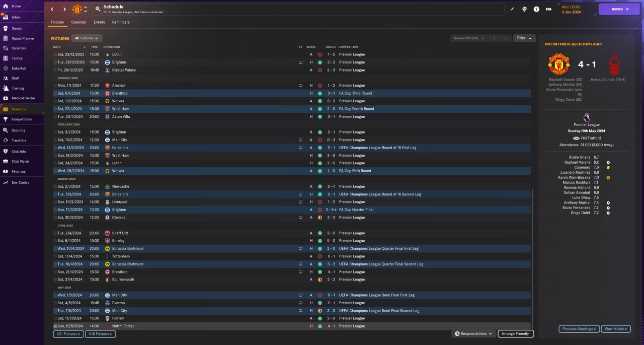Open Dev. Centre in sidebar
The width and height of the screenshot is (644, 345).
coord(20,182)
